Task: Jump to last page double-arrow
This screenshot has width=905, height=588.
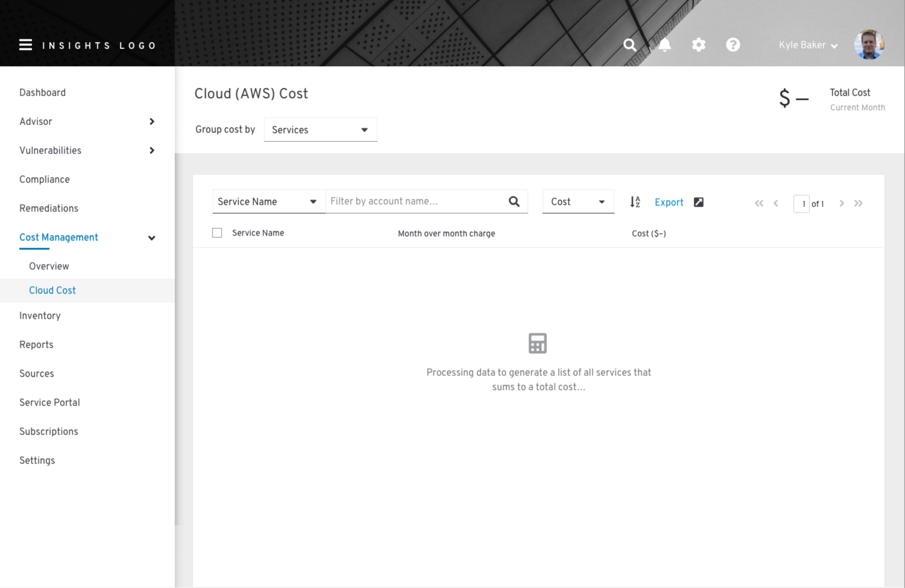Action: click(858, 203)
